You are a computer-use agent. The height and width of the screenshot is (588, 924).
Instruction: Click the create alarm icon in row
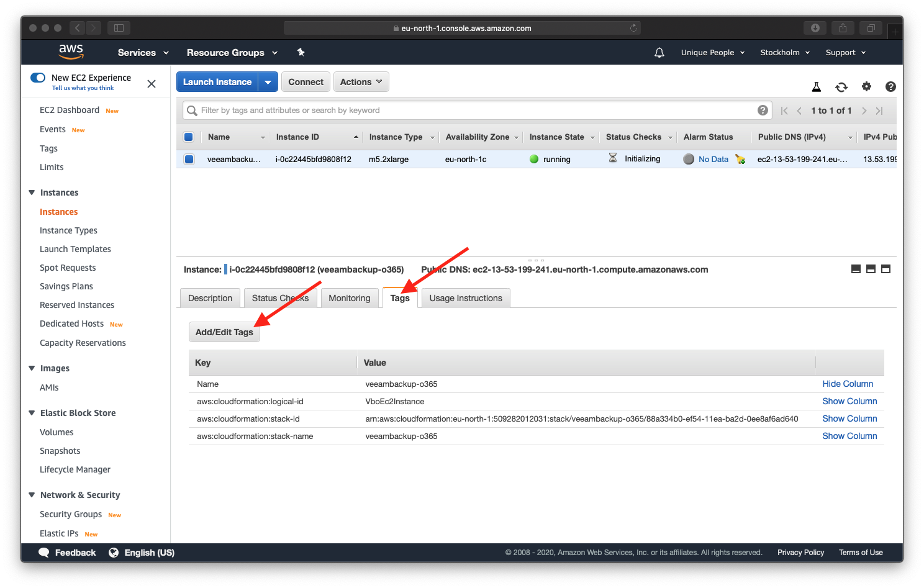pos(740,160)
